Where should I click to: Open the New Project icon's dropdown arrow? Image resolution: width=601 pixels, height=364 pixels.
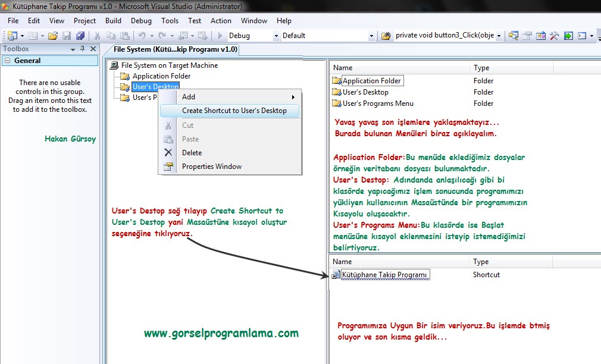click(22, 36)
